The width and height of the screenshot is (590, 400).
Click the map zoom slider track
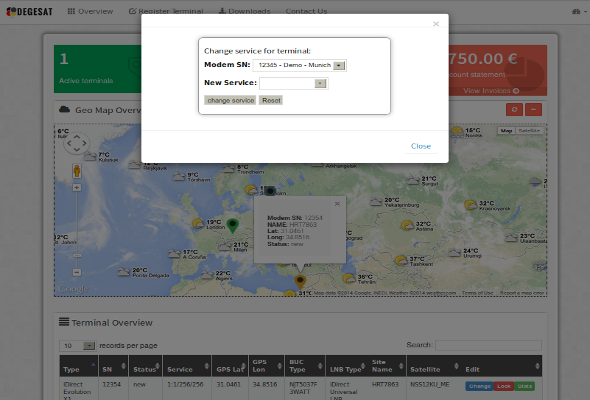(77, 230)
